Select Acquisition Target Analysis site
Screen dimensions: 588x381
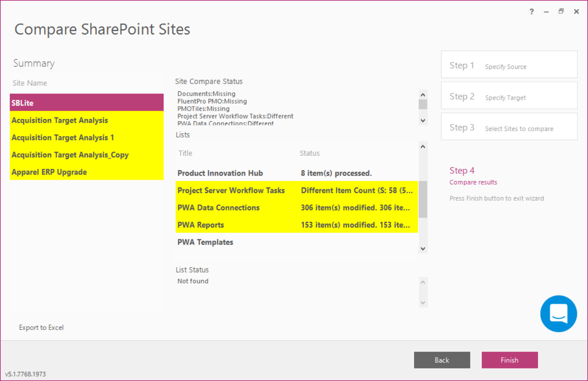tap(86, 120)
